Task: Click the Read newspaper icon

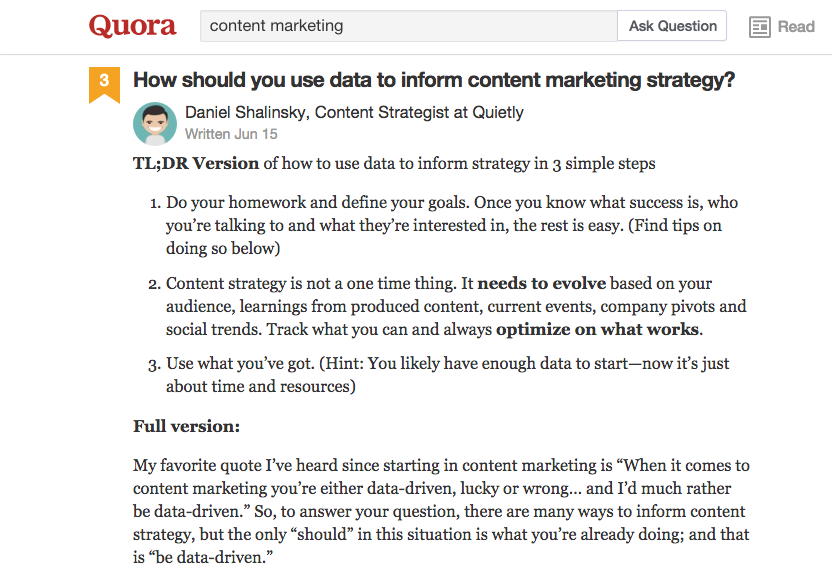Action: 760,27
